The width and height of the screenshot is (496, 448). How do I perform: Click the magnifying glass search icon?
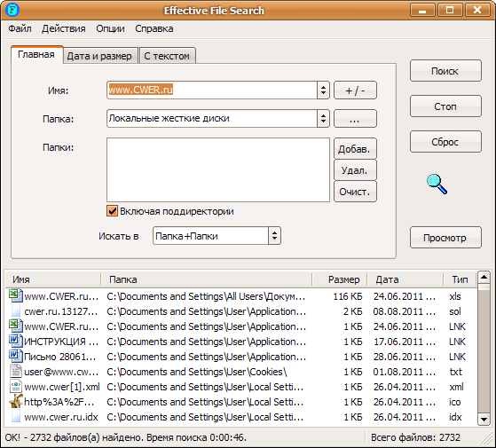pos(437,184)
